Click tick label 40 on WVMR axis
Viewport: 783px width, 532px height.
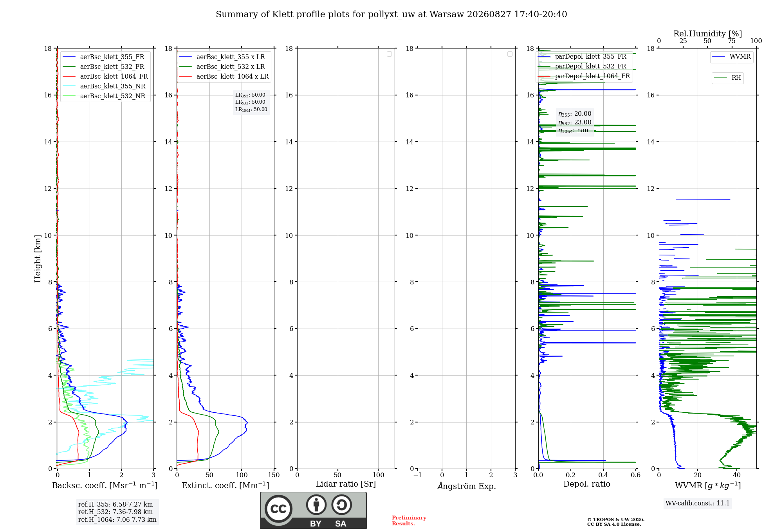(x=737, y=475)
